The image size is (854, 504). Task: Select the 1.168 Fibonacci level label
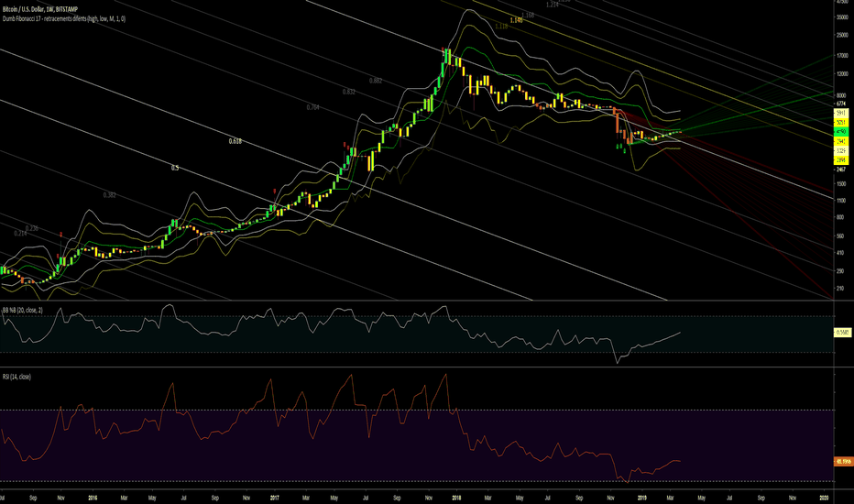pyautogui.click(x=528, y=16)
